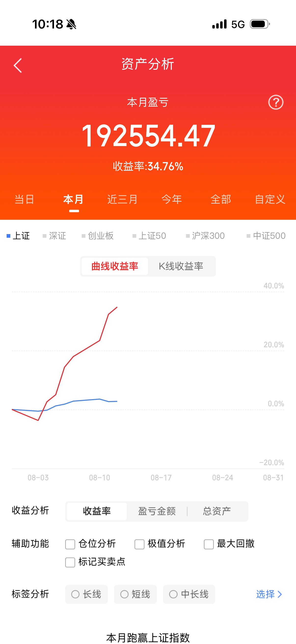Enable the 仓位分析 checkbox

[x=70, y=544]
